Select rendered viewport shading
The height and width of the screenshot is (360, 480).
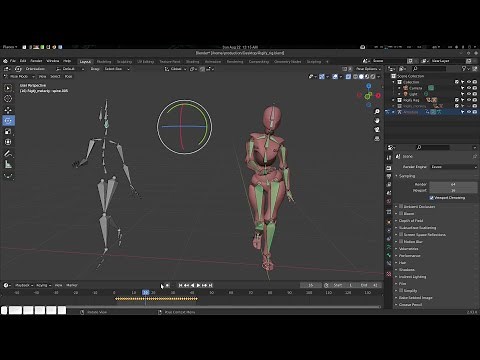click(373, 77)
